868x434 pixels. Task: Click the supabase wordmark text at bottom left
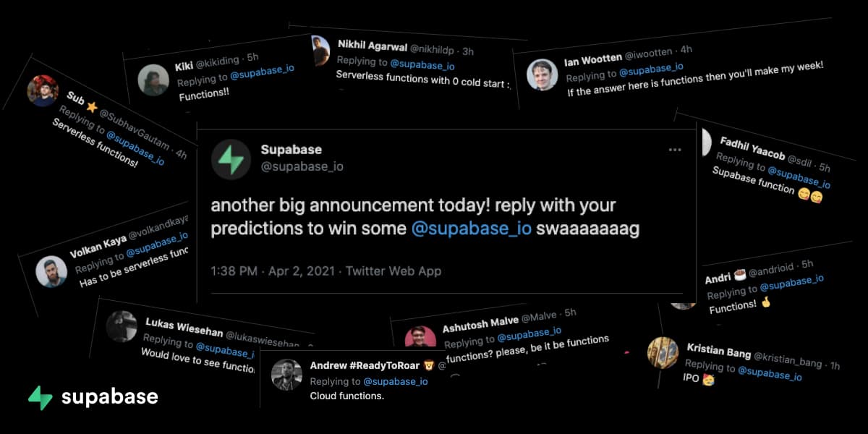[109, 397]
